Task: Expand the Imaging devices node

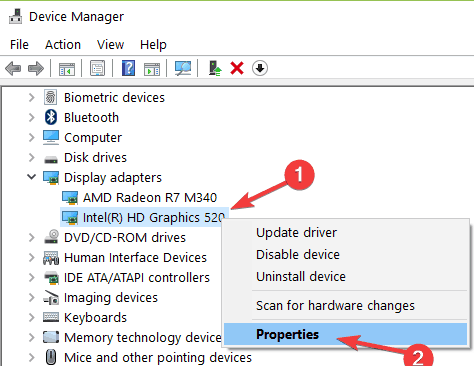Action: 32,297
